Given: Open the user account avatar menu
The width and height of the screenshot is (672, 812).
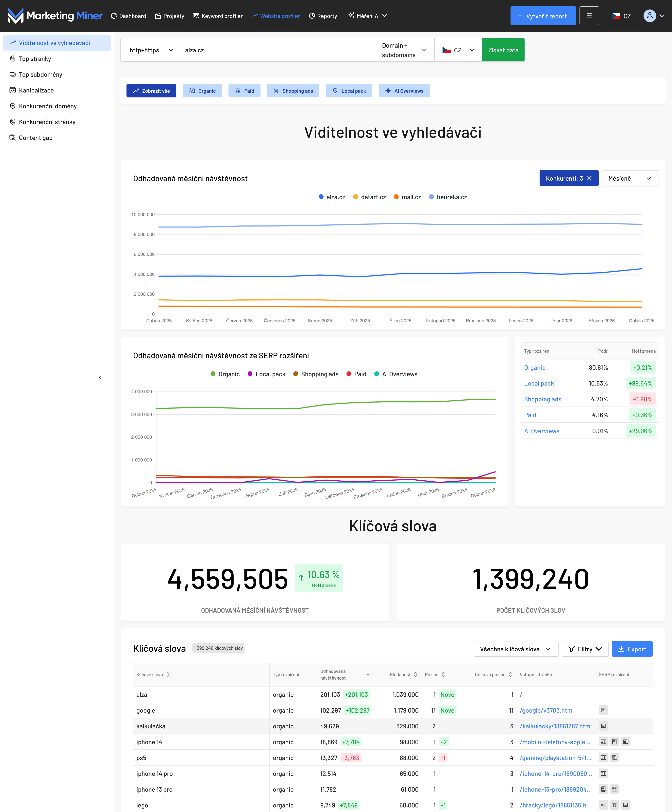Looking at the screenshot, I should coord(650,16).
